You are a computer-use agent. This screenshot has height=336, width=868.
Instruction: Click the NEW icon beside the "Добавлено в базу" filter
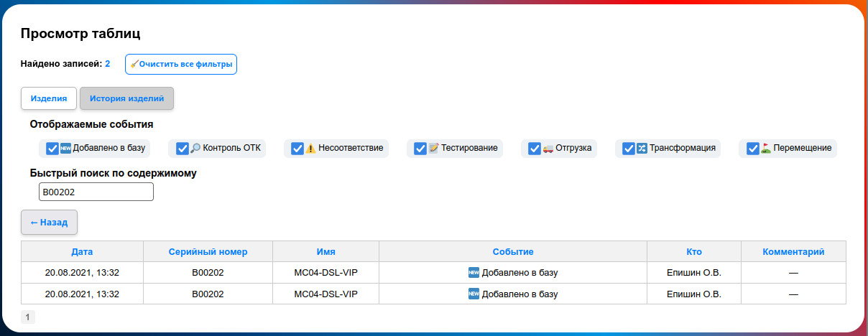[65, 149]
